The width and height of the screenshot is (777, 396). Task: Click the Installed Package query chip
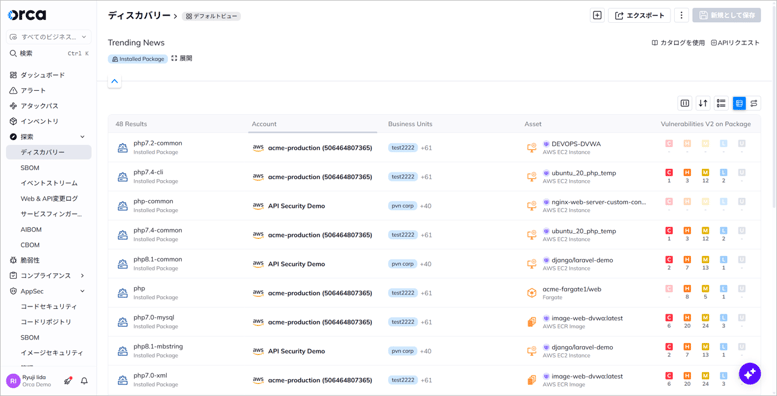pyautogui.click(x=138, y=58)
